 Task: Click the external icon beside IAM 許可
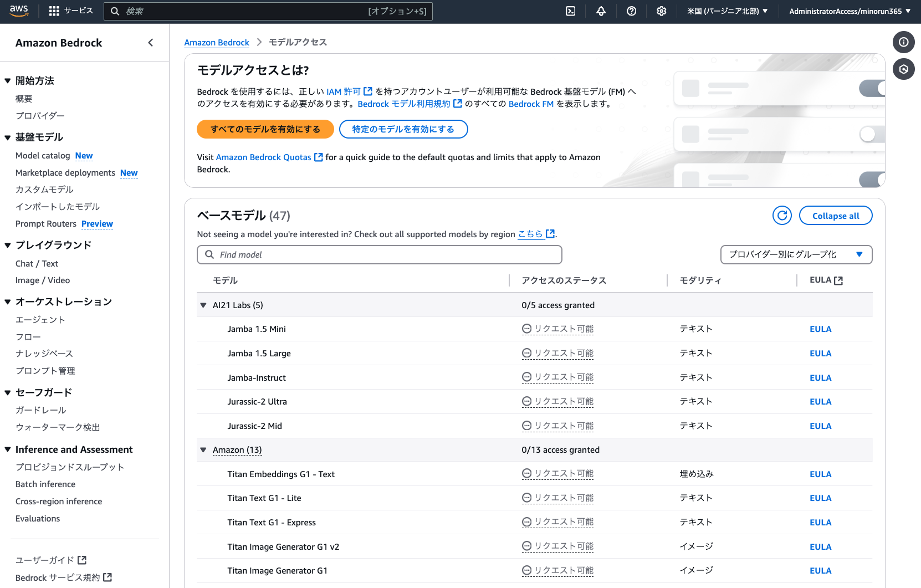pos(368,91)
